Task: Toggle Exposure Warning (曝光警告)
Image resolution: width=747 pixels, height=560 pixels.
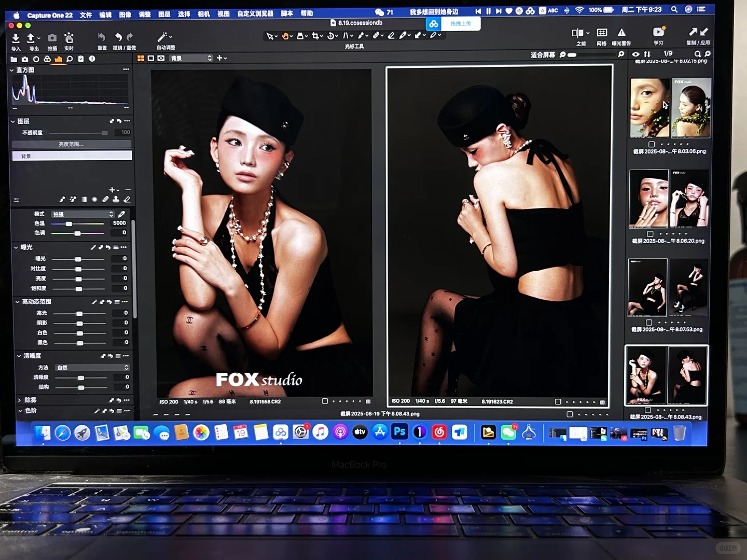Action: point(621,33)
